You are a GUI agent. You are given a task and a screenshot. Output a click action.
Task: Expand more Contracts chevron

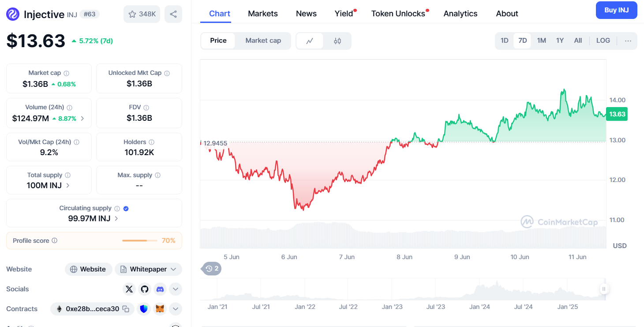175,309
